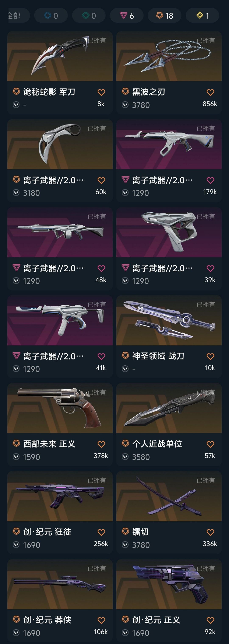Filter by pink tier showing 6
229x644 pixels.
(127, 16)
